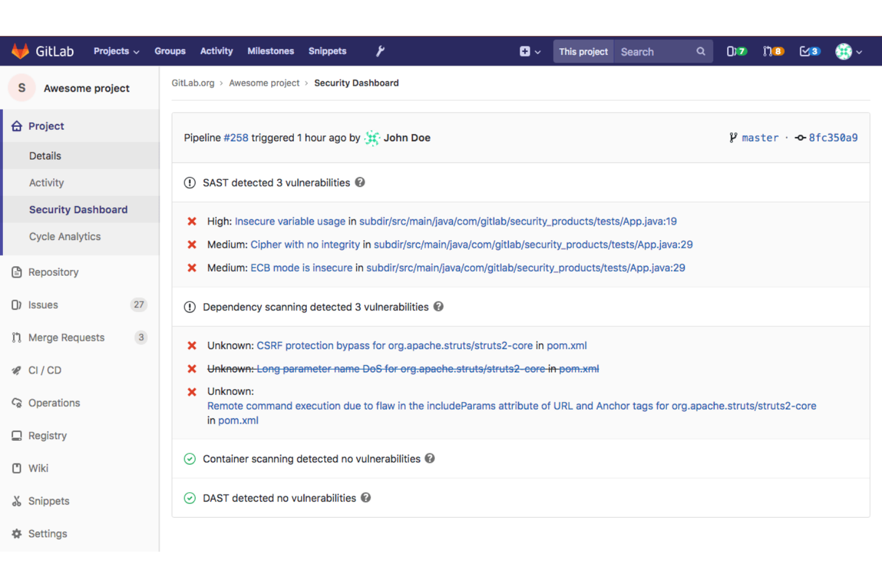Viewport: 882px width, 588px height.
Task: Open Cipher with no integrity link
Action: (305, 244)
